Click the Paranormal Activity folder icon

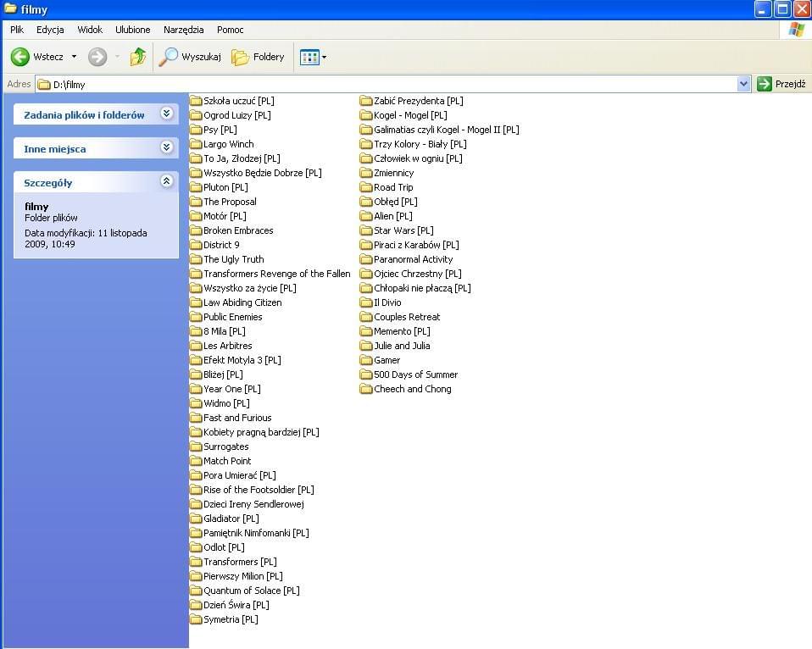coord(366,259)
